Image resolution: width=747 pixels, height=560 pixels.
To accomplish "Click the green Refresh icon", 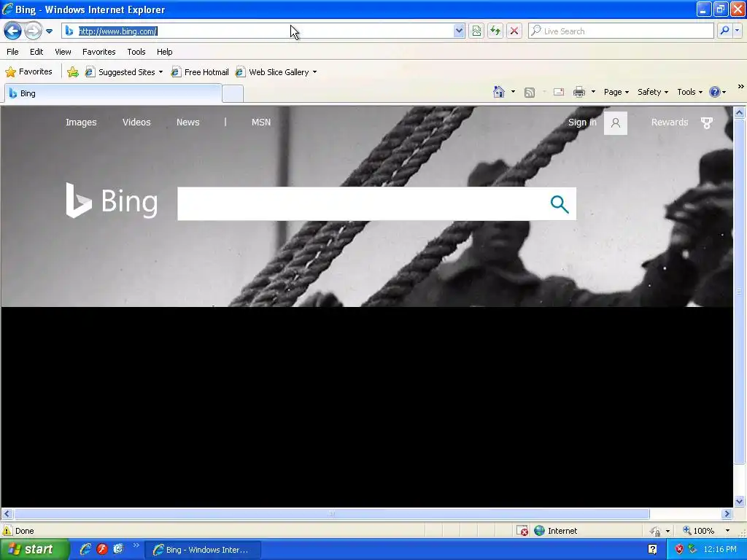I will click(x=495, y=31).
